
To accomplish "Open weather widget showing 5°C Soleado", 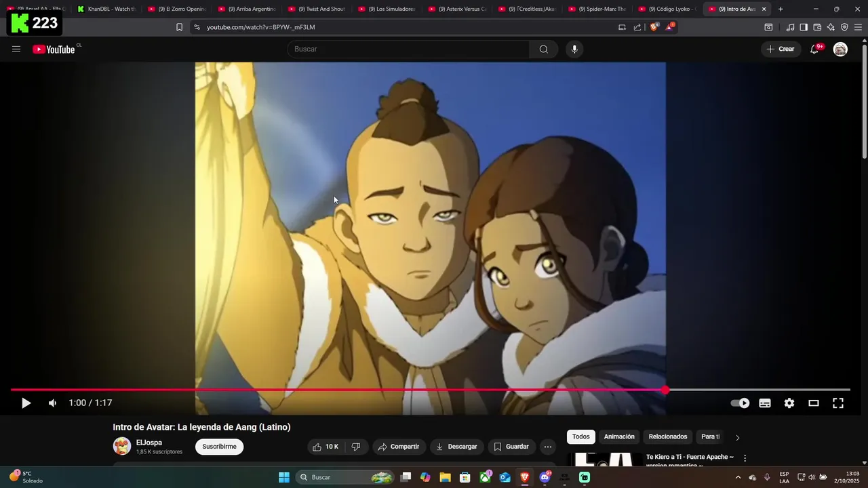I will click(26, 477).
